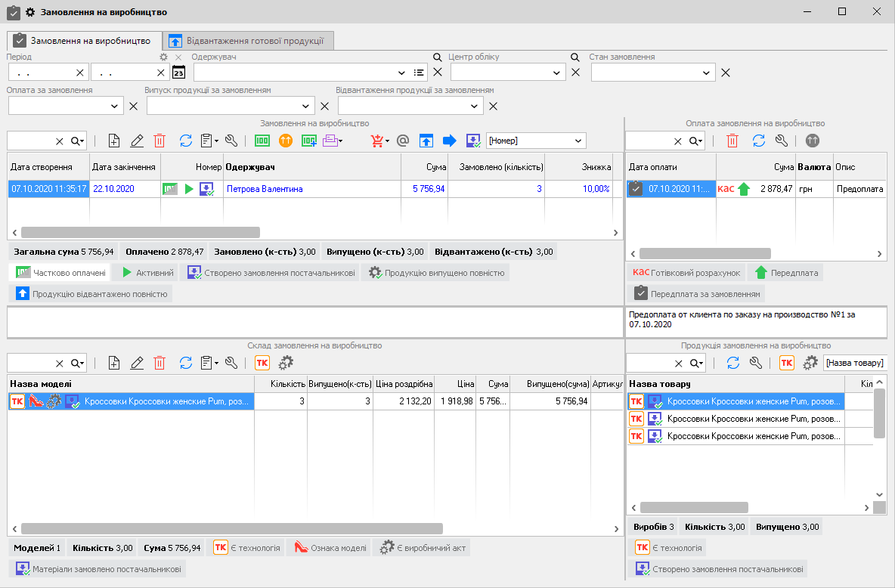The image size is (895, 588).
Task: Select the 'Замовлення на виробництво' tab
Action: click(82, 41)
